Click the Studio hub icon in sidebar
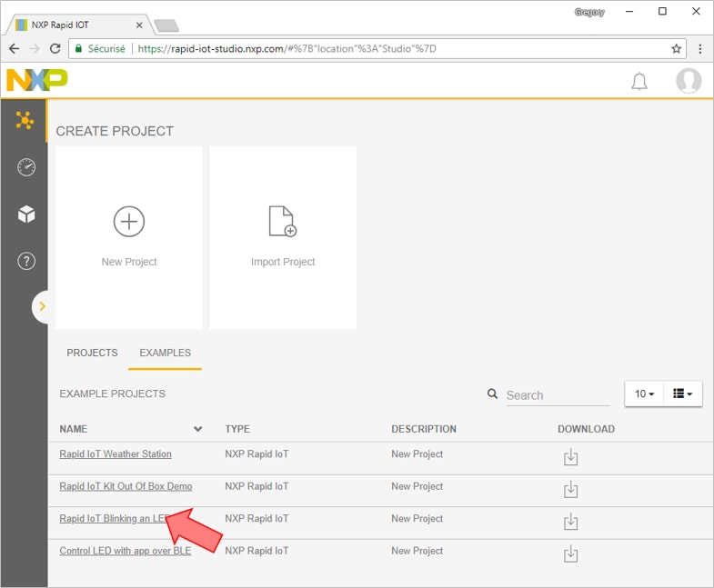The height and width of the screenshot is (588, 714). point(25,120)
